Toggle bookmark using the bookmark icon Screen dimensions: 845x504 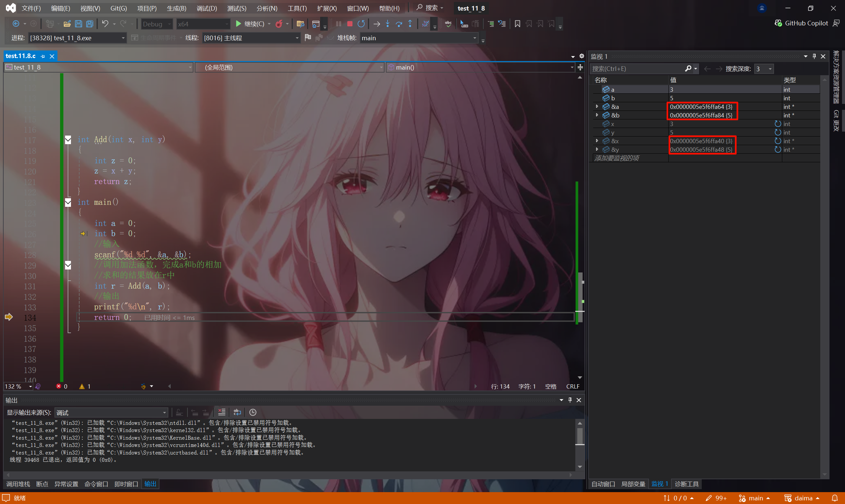[x=517, y=24]
